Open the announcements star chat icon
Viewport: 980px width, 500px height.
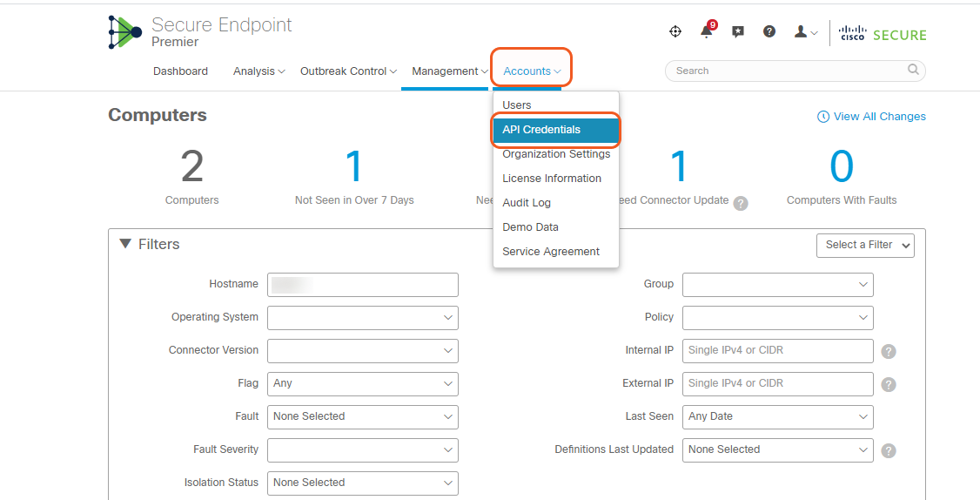(738, 32)
